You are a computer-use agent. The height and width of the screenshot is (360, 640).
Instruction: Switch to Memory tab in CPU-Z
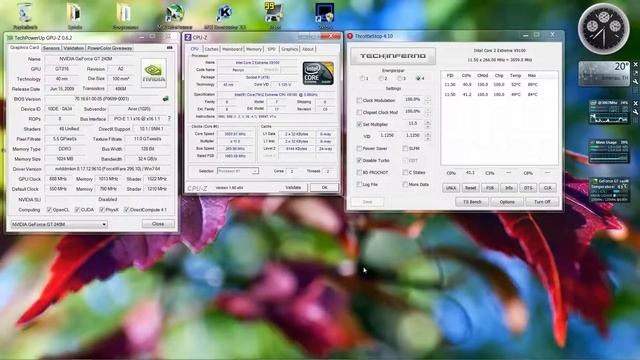pyautogui.click(x=254, y=49)
